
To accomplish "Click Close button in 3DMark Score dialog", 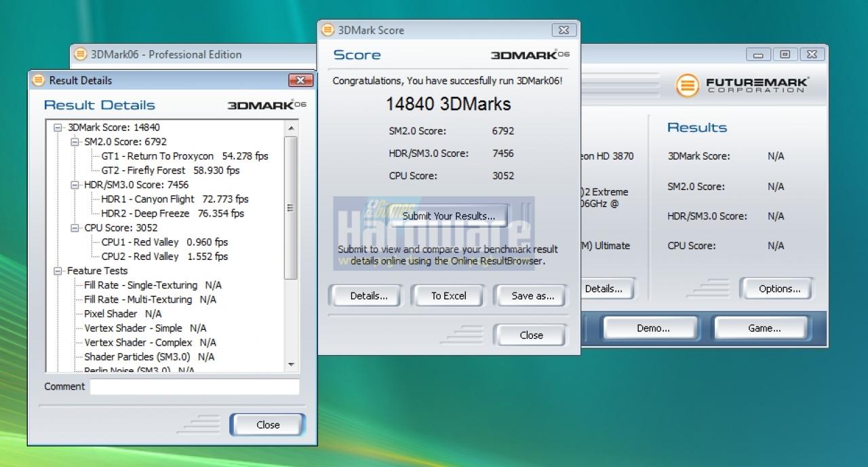I will [531, 335].
